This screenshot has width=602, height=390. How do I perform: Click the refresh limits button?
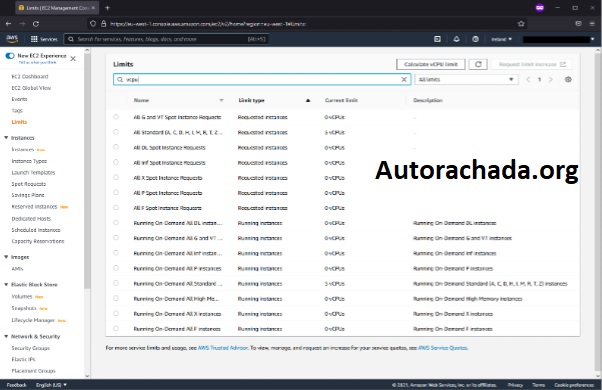point(478,64)
